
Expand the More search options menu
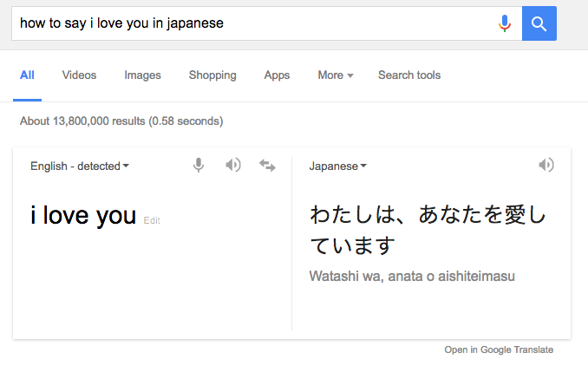pos(335,75)
